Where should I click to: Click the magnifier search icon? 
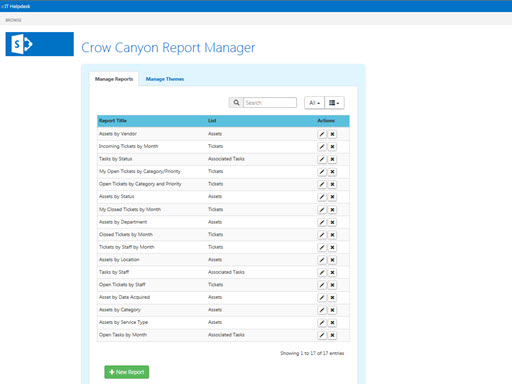coord(236,103)
